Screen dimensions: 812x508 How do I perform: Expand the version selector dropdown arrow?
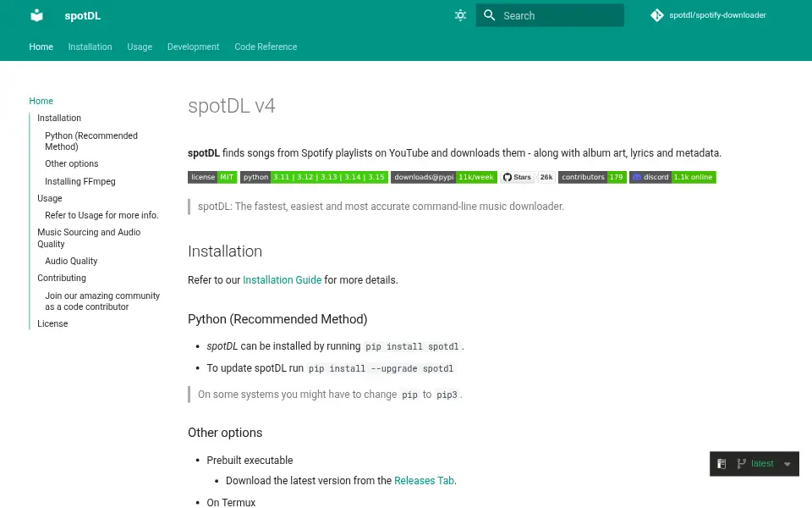[x=787, y=464]
